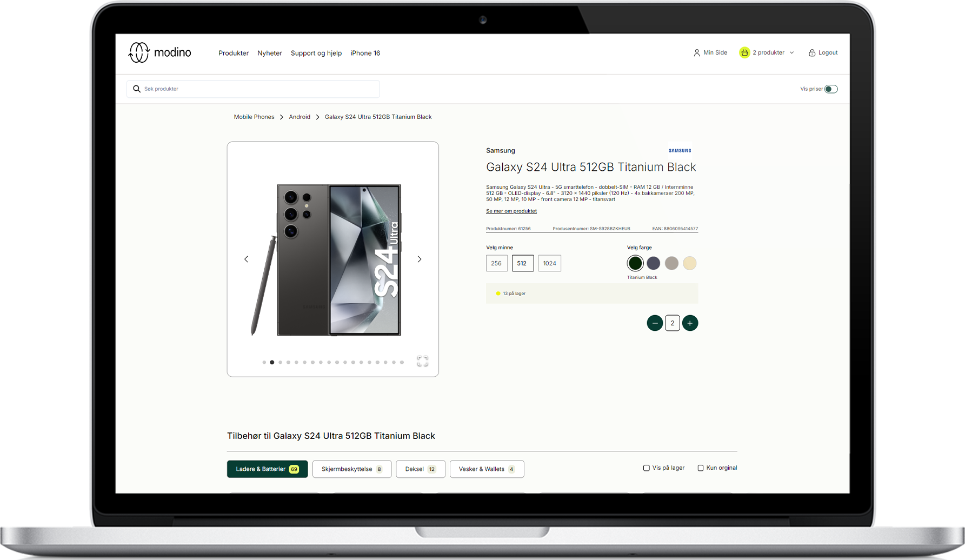Focus the Søk produkter search field
The width and height of the screenshot is (965, 560).
(x=253, y=89)
